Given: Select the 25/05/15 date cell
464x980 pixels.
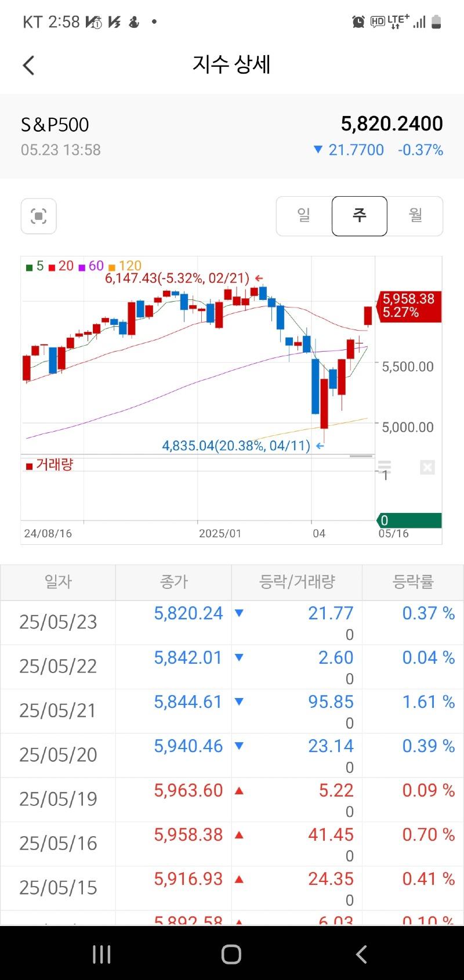Looking at the screenshot, I should click(x=58, y=888).
